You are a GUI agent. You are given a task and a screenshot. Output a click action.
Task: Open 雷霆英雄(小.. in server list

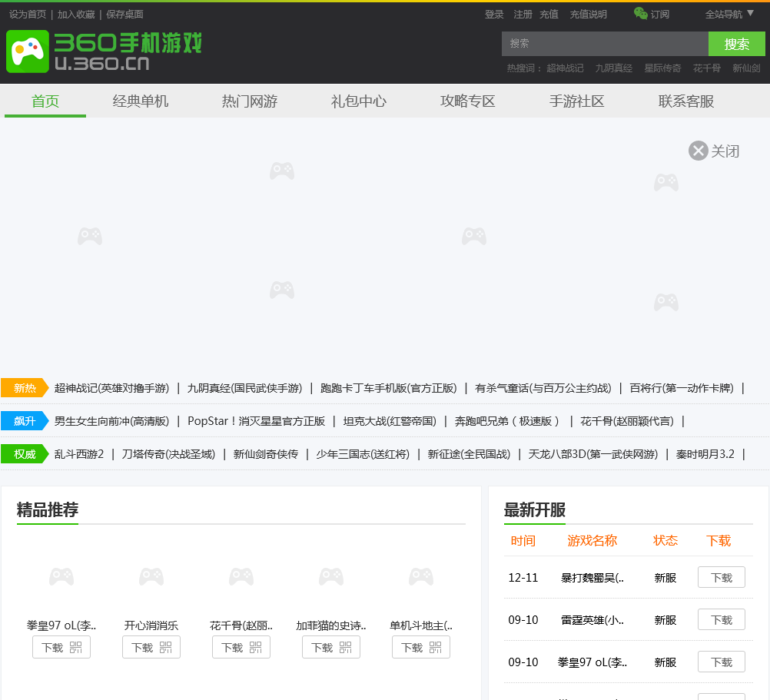(592, 620)
